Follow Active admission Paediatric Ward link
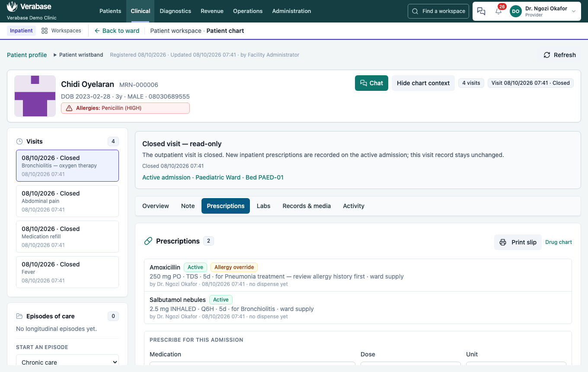Image resolution: width=588 pixels, height=372 pixels. 213,177
